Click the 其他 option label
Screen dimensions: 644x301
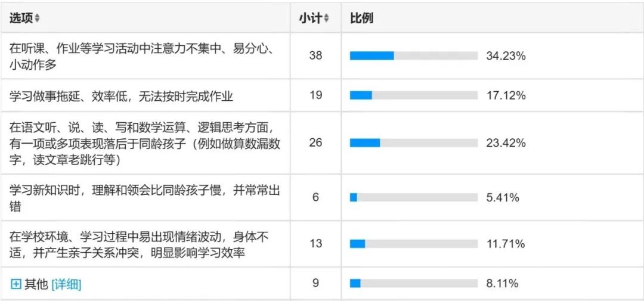(x=35, y=284)
